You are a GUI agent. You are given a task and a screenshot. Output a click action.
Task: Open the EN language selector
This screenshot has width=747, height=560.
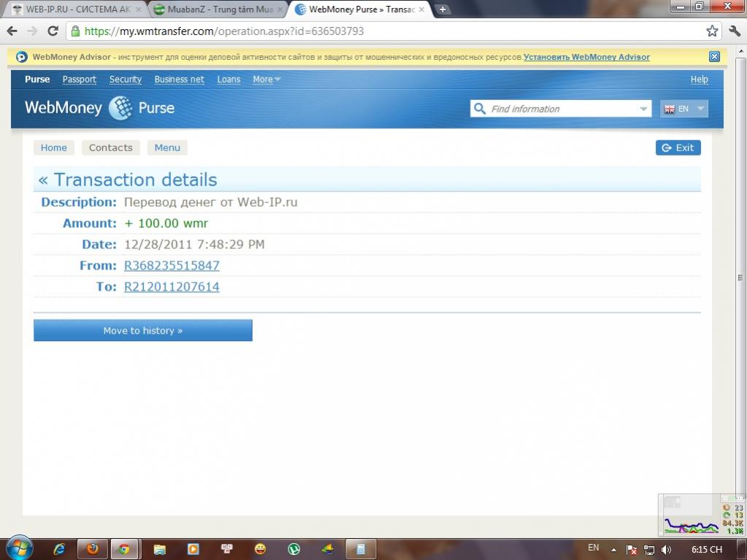(x=683, y=109)
